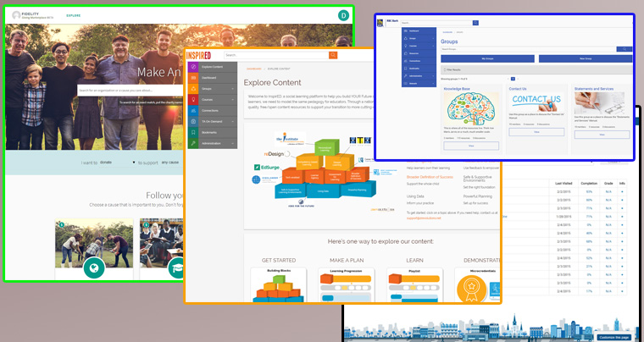Click the Search Groups magnifier button in RBC
Screen dimensions: 644x342
[x=625, y=49]
